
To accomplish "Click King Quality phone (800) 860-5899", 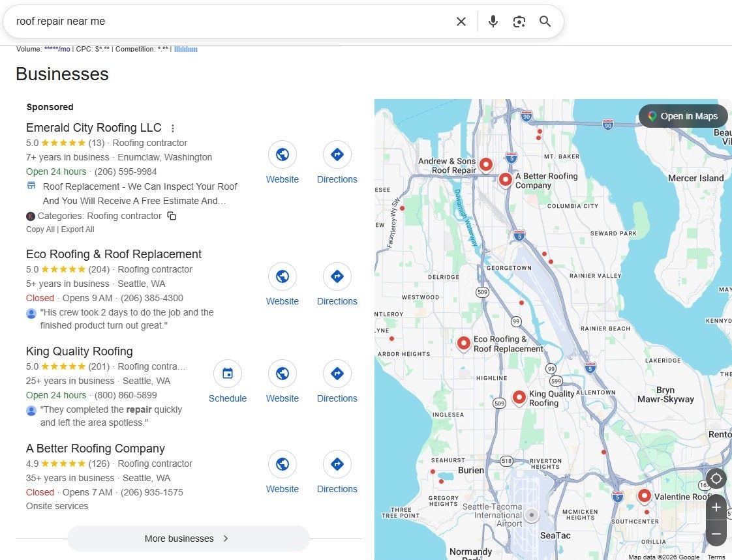I will click(125, 395).
